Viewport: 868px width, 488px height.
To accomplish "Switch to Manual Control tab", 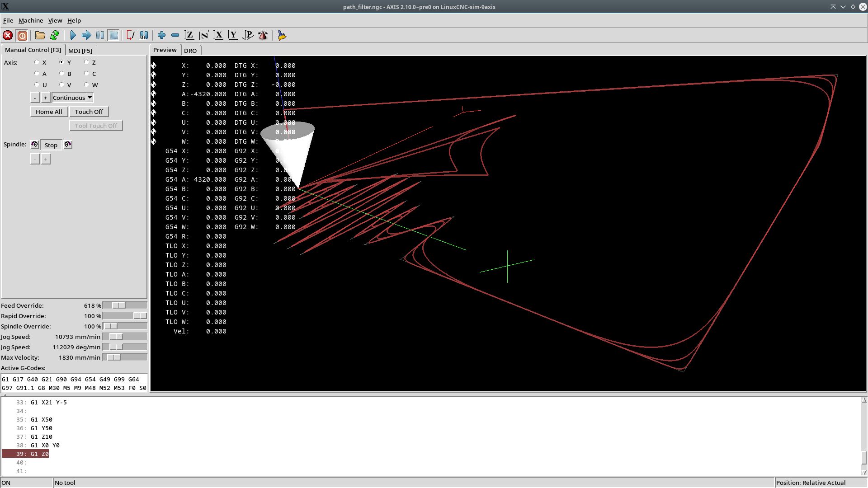I will pyautogui.click(x=33, y=50).
